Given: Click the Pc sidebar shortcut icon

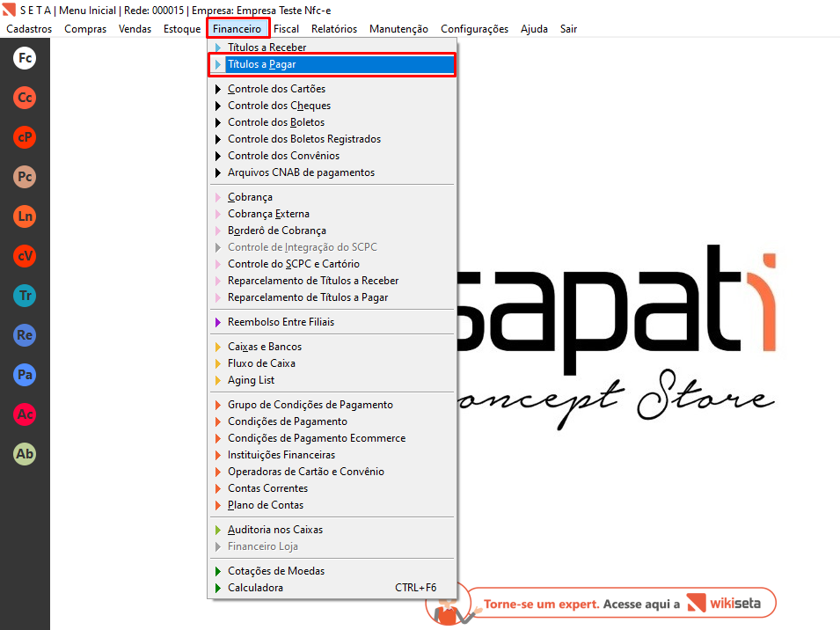Looking at the screenshot, I should point(25,177).
